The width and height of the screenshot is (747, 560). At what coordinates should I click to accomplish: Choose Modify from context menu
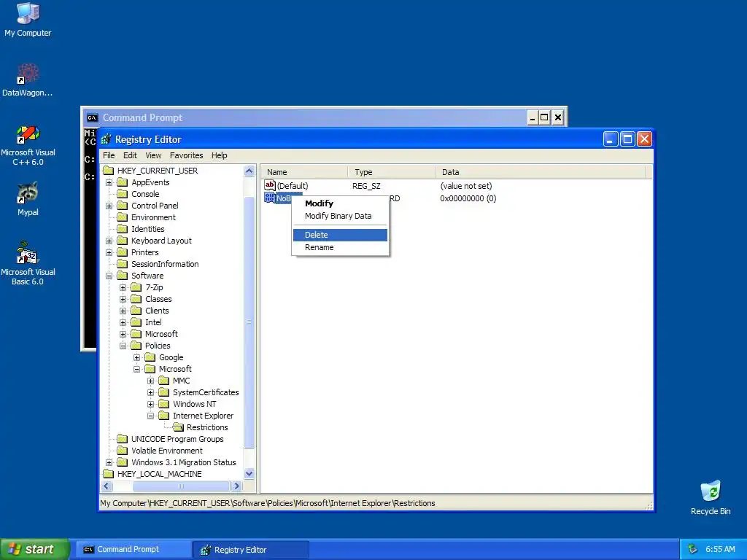click(340, 203)
